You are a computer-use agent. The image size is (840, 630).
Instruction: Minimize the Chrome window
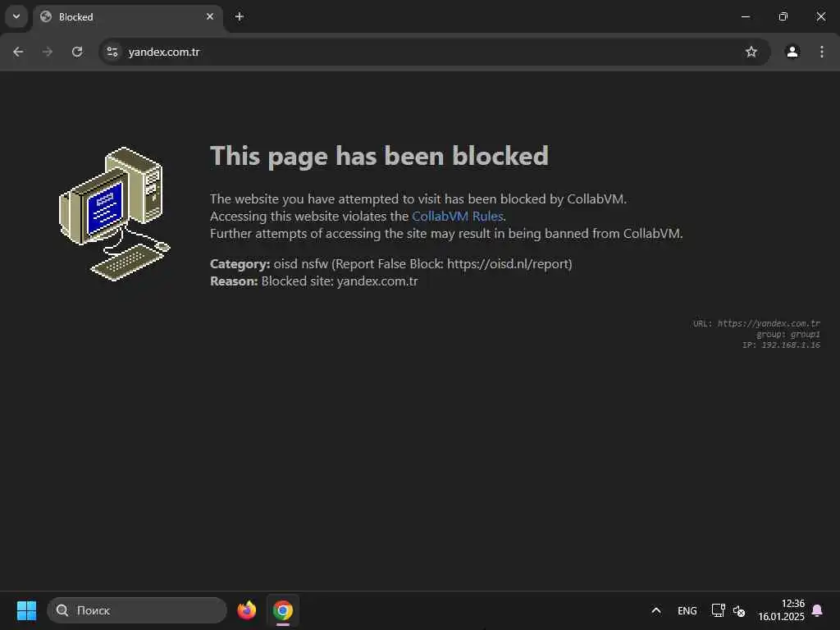click(745, 16)
